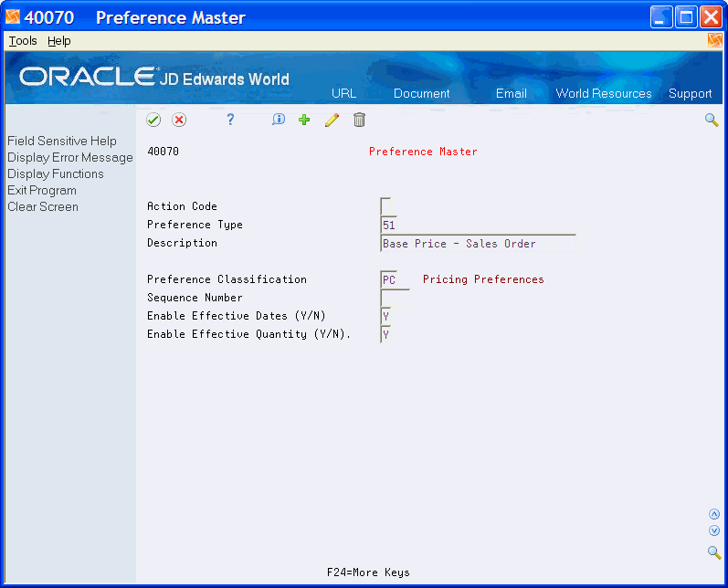The image size is (728, 588).
Task: Select Clear Screen in sidebar
Action: click(x=43, y=207)
